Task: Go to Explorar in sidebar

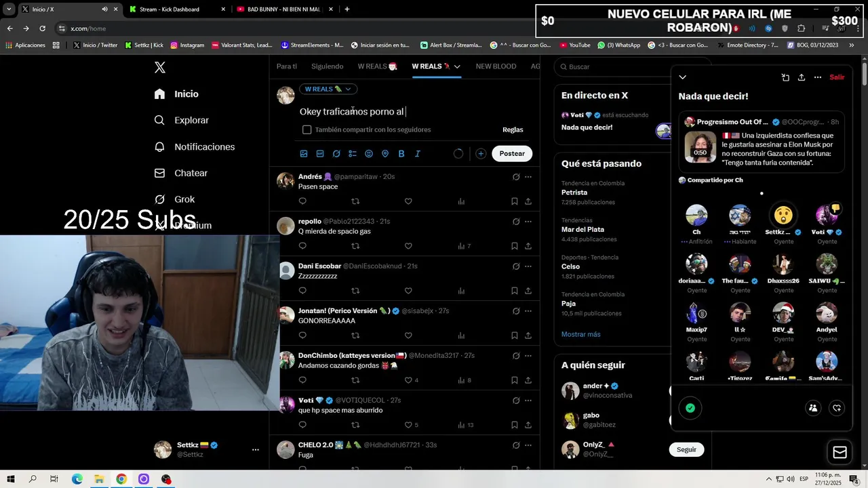Action: click(x=182, y=120)
